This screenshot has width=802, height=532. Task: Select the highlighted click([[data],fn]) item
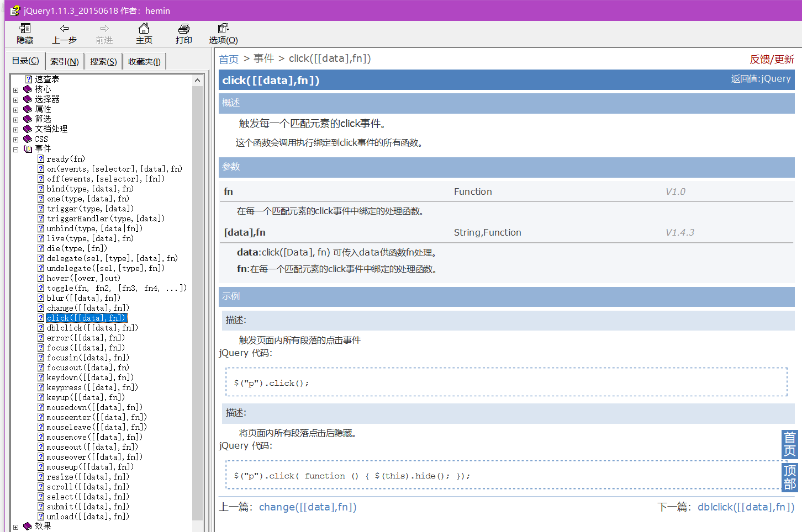(87, 318)
